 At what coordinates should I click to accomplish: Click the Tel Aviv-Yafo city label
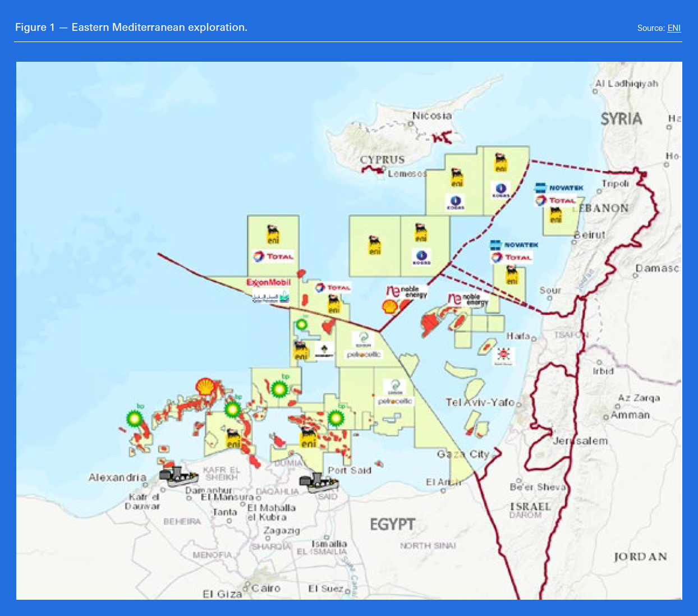(x=480, y=402)
